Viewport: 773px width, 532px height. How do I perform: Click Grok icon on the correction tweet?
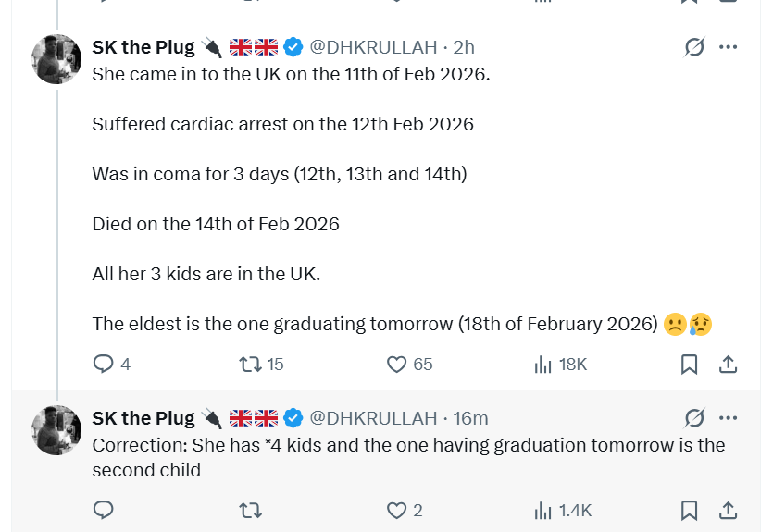(693, 418)
